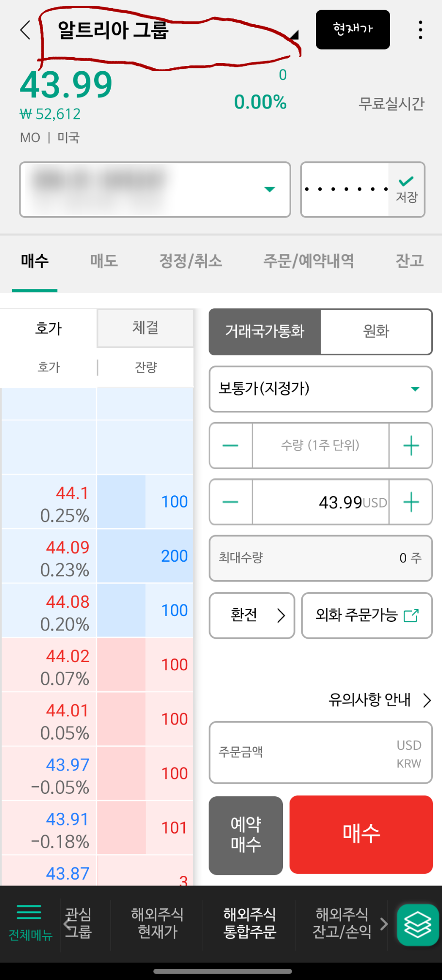Open the 전체메뉴 hamburger menu

coord(30,922)
